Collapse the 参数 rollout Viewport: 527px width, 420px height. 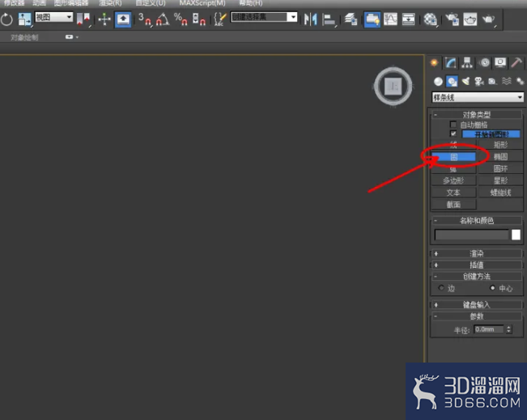[477, 316]
